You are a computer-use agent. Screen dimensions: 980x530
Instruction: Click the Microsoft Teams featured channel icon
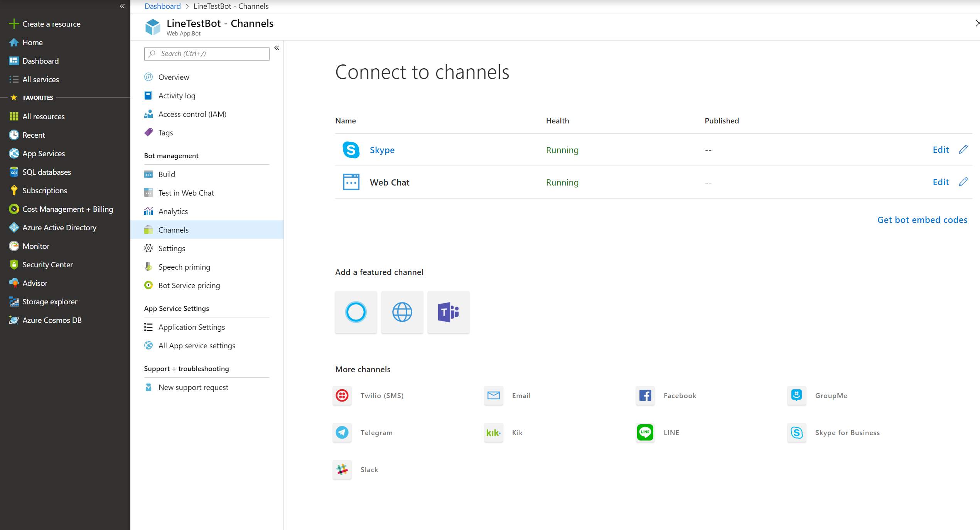[x=448, y=312]
